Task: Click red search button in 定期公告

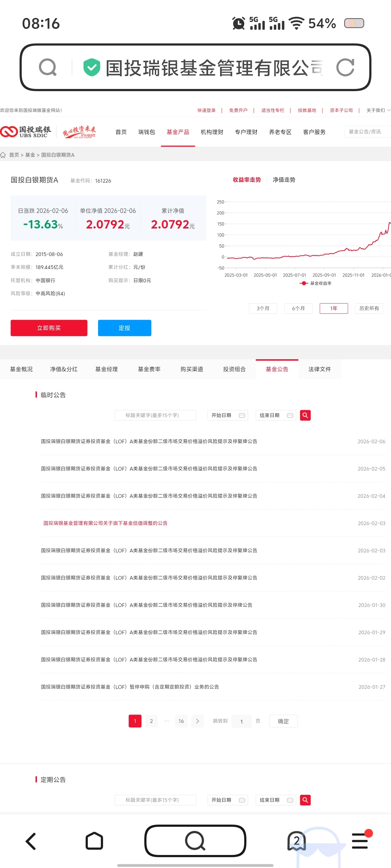Action: pyautogui.click(x=305, y=800)
